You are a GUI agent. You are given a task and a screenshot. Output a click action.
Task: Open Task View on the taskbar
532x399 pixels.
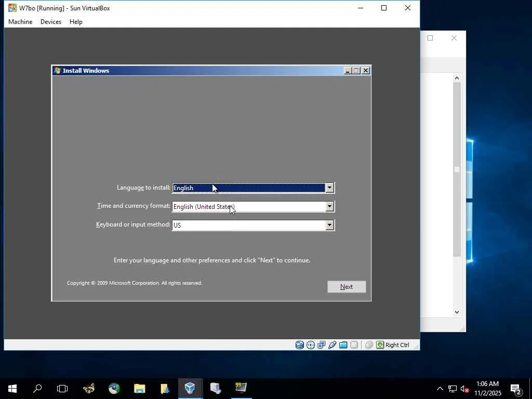62,389
